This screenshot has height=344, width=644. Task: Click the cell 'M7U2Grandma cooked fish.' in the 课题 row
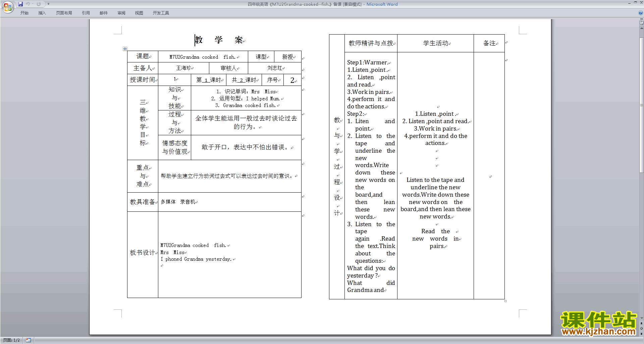pyautogui.click(x=203, y=57)
